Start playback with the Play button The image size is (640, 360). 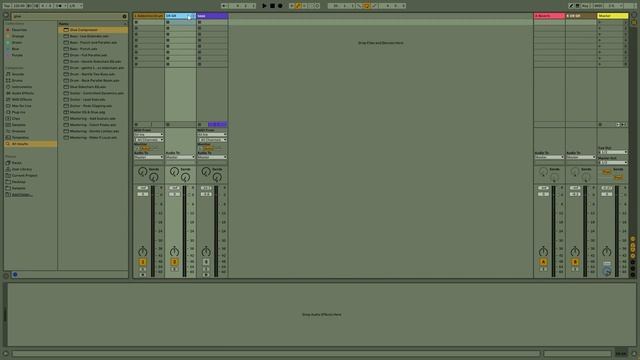click(x=264, y=6)
